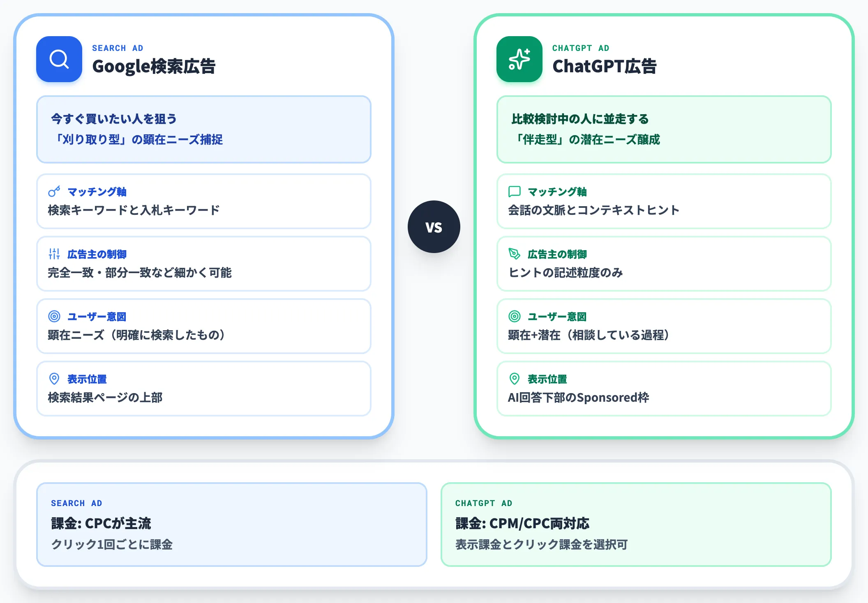
Task: Click the blue ユーザー意図 label
Action: (97, 317)
